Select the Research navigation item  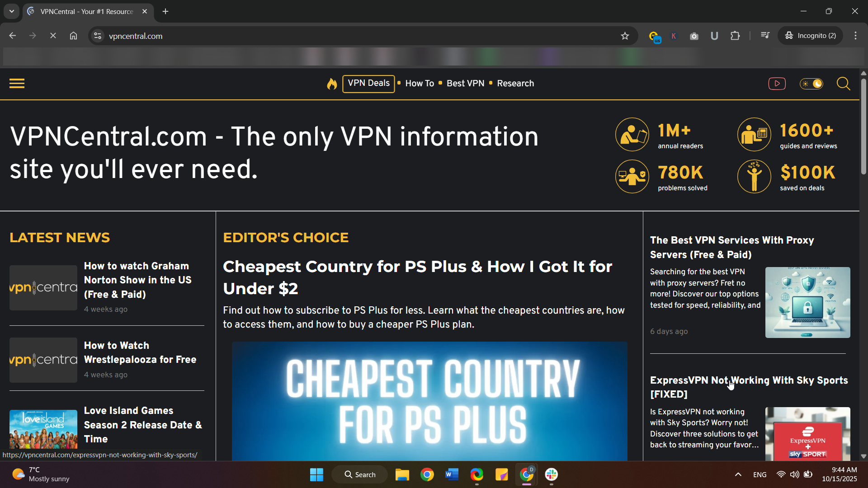515,84
